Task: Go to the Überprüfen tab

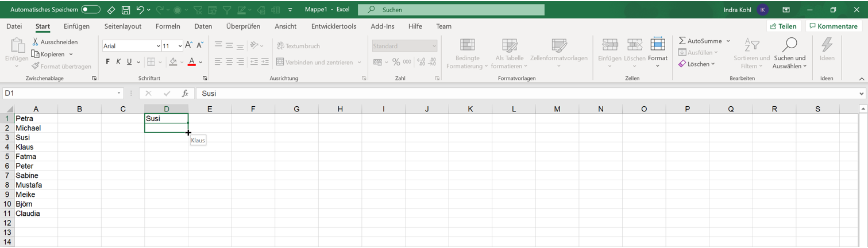Action: pos(243,26)
